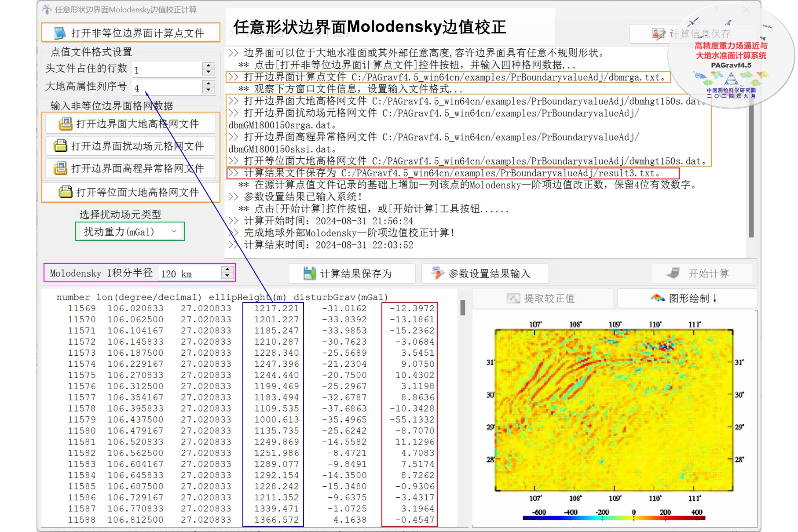
Task: Decrease 大地高属性列序号 with down arrow
Action: 209,90
